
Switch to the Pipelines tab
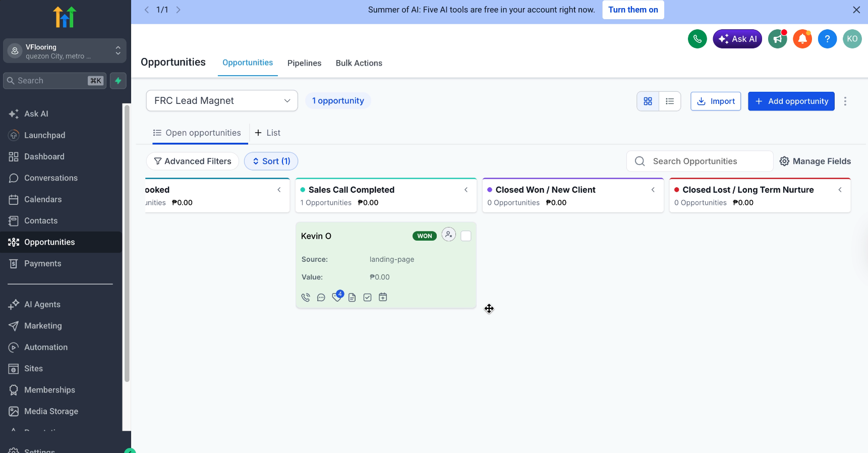(x=304, y=63)
